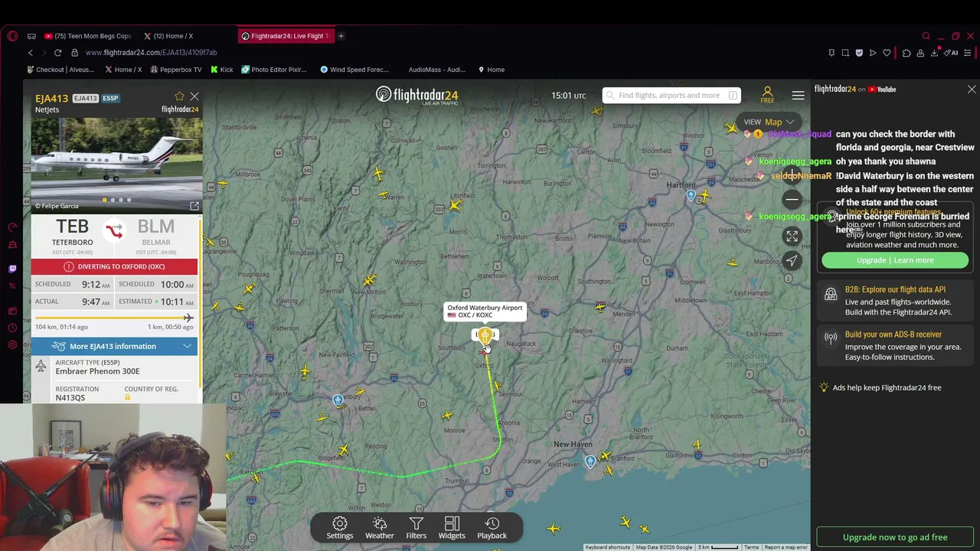Click the New Haven airport pin
The width and height of the screenshot is (980, 551).
590,461
